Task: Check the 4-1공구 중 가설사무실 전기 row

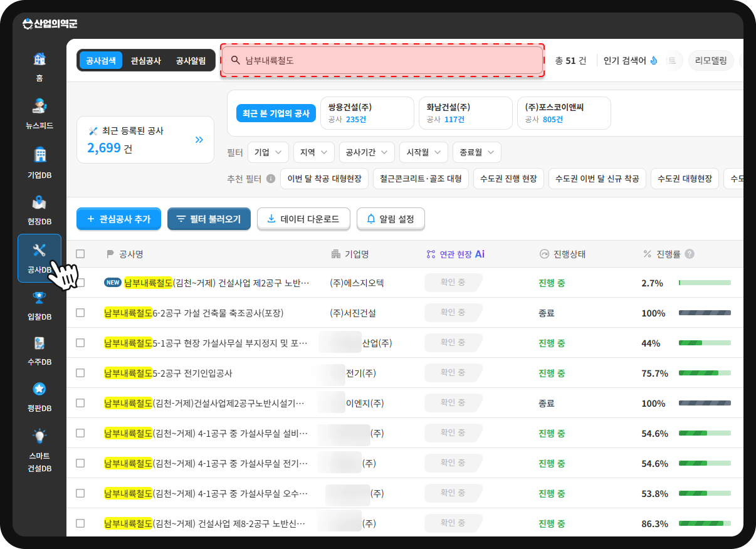Action: tap(80, 463)
